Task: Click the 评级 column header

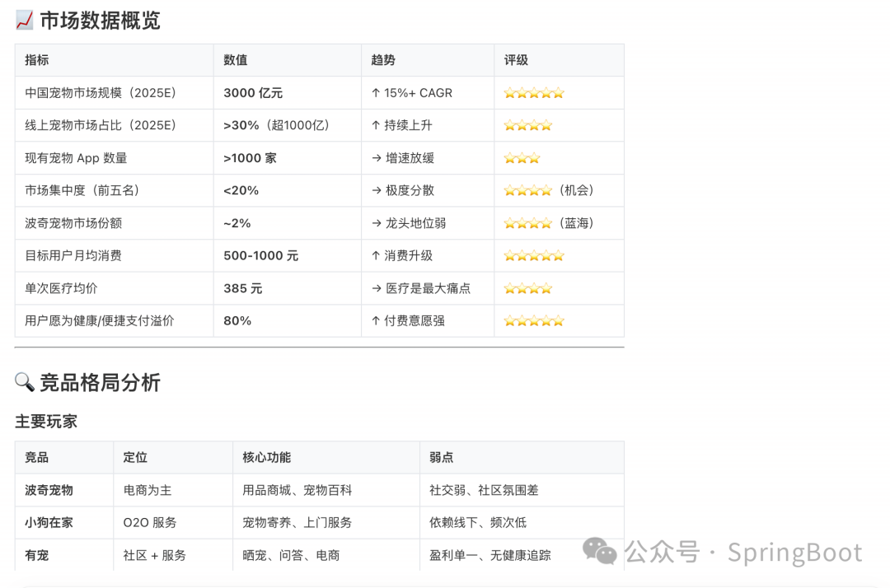Action: point(516,60)
